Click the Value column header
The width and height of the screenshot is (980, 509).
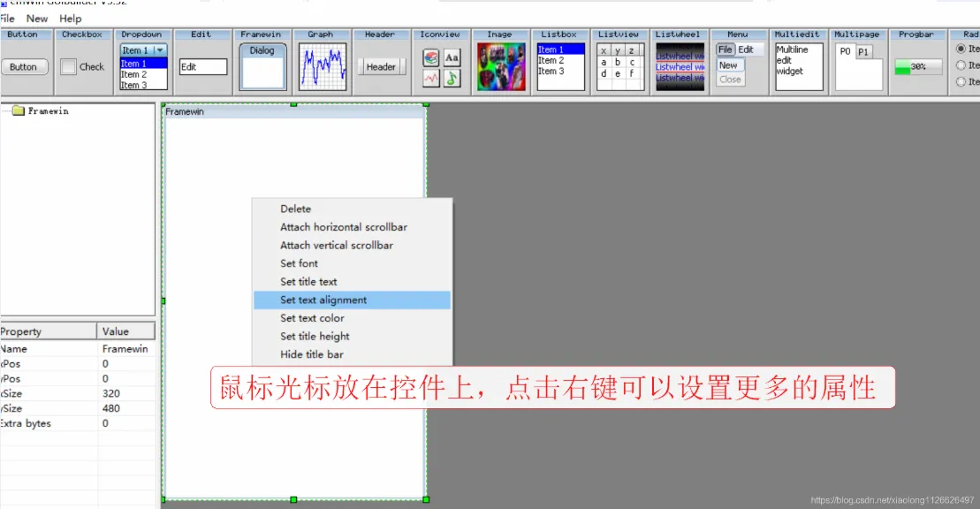pos(126,331)
